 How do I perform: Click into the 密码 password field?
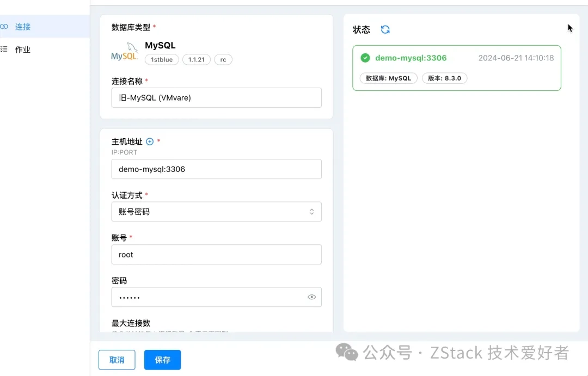(207, 297)
